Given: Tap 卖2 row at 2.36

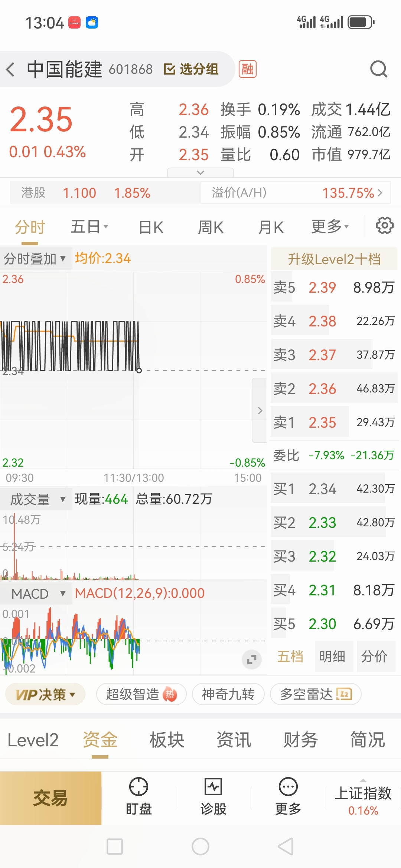Looking at the screenshot, I should tap(334, 388).
